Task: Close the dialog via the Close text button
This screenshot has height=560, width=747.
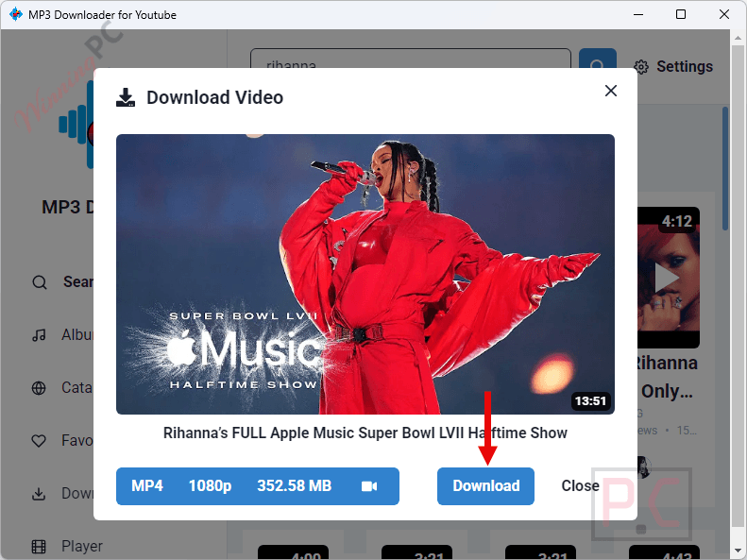Action: point(580,485)
